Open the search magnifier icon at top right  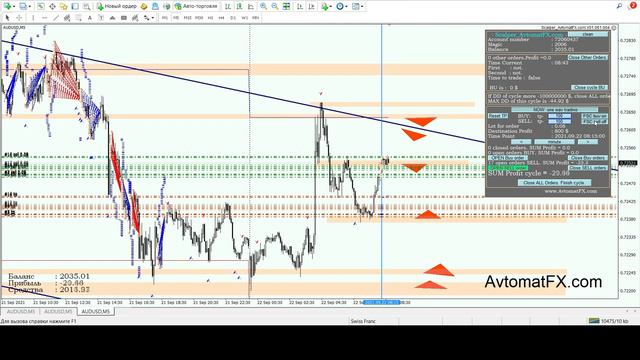[619, 6]
